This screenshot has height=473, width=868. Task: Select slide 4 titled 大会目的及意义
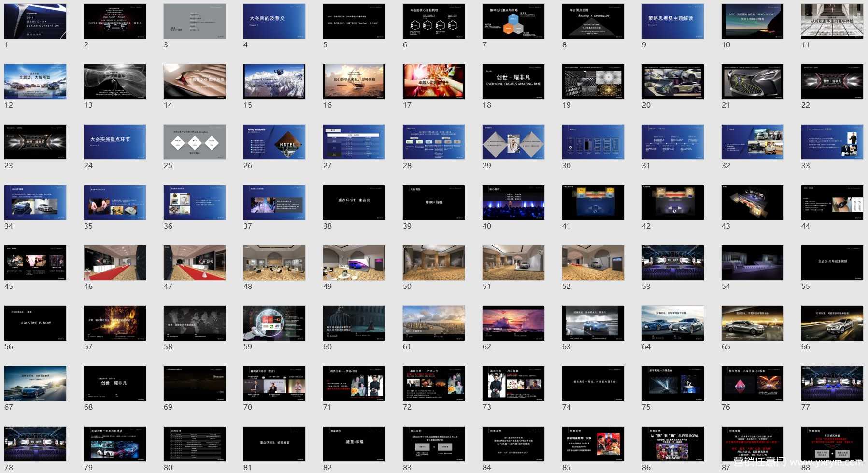click(274, 21)
